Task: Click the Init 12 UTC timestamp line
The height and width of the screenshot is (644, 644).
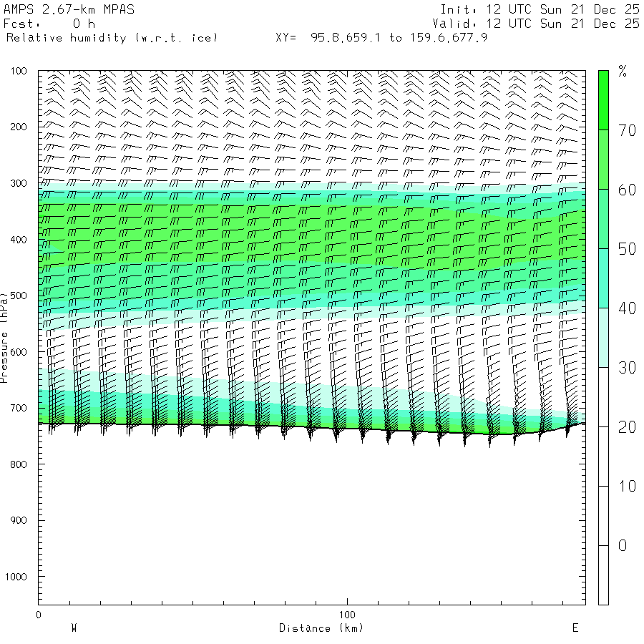Action: [540, 9]
